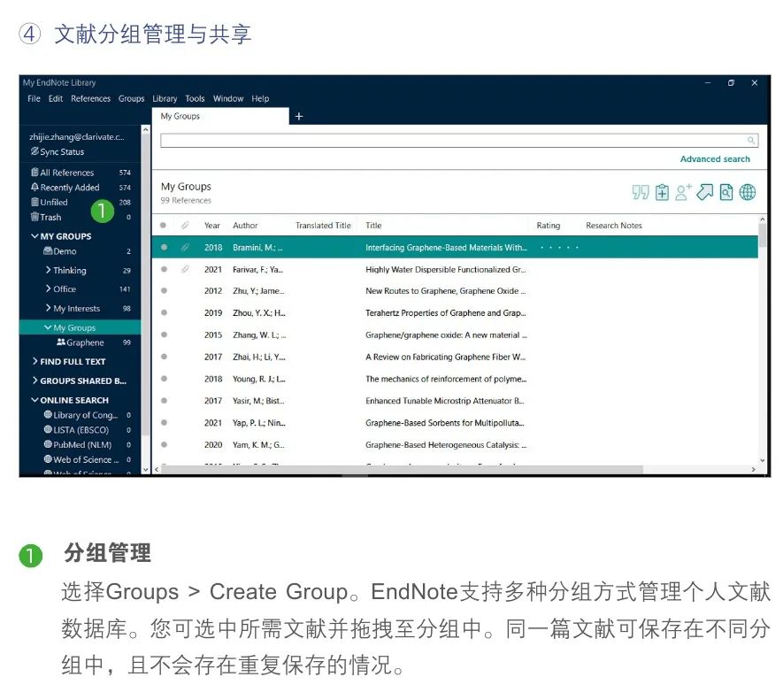Click attachment paperclip on Bramini row

[x=185, y=247]
